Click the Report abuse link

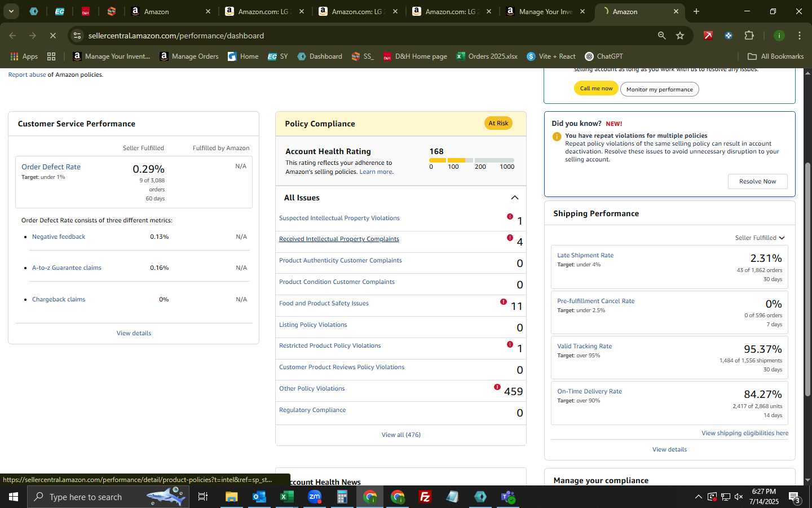pos(27,75)
